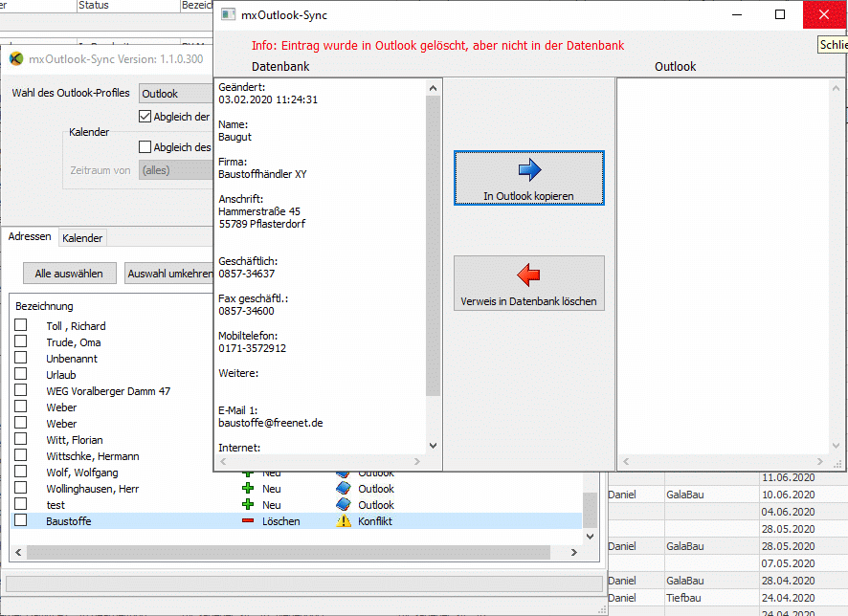
Task: Close the mxOutlook-Sync dialog with red X
Action: click(x=824, y=14)
